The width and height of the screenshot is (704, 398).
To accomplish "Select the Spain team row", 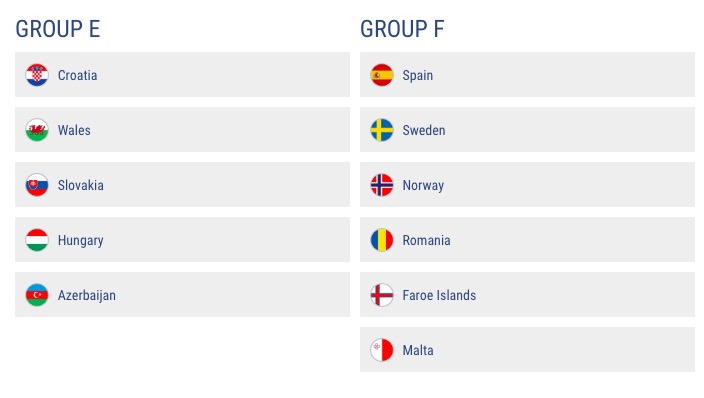I will [527, 75].
